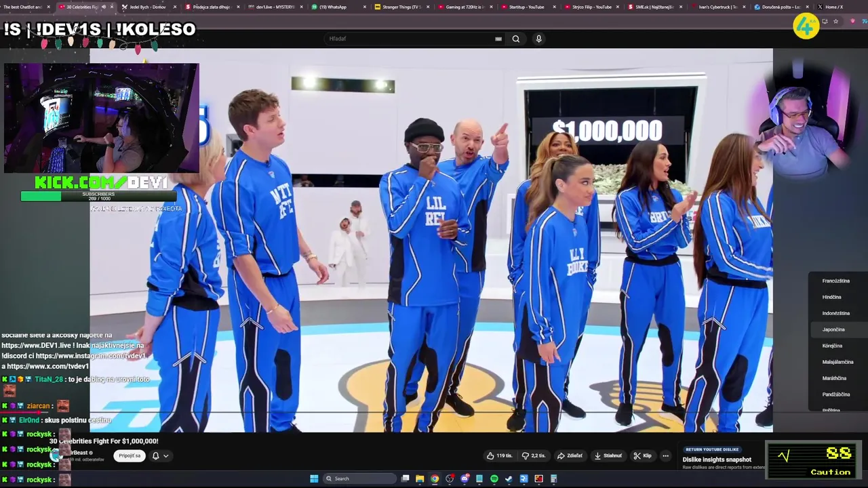Switch to the dev1.live MYSTERY tab
Image resolution: width=868 pixels, height=488 pixels.
click(x=275, y=7)
